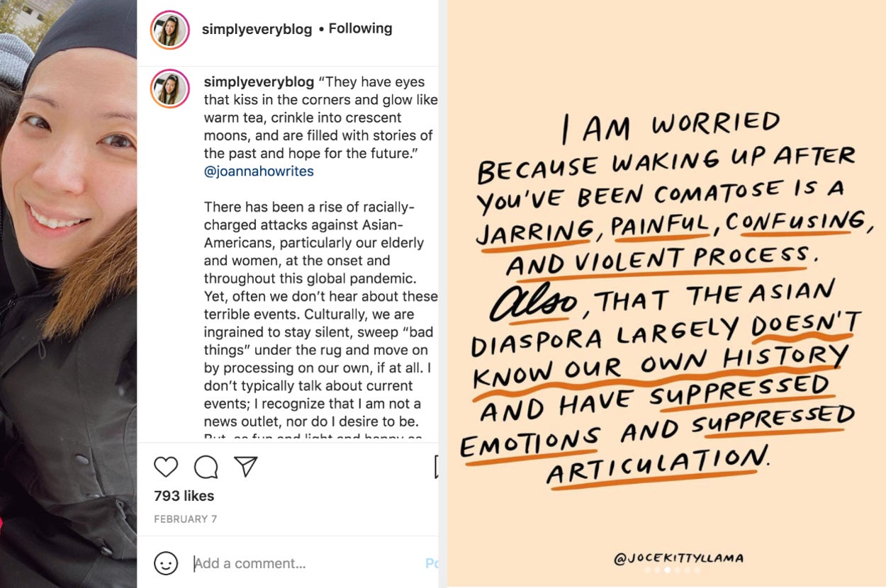Jump to the first carousel slide dot
886x588 pixels.
pyautogui.click(x=647, y=570)
